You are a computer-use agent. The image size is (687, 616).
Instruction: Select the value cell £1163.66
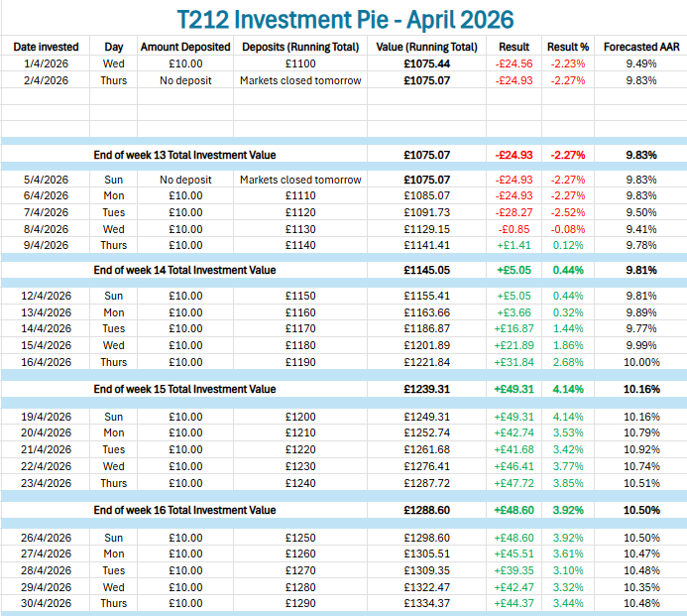(426, 312)
